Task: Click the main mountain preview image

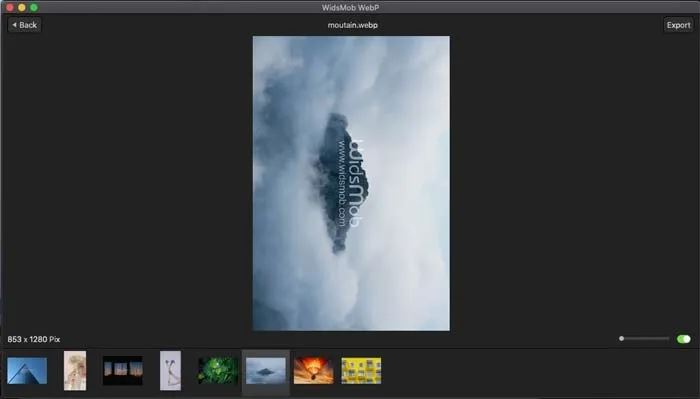Action: pyautogui.click(x=351, y=183)
